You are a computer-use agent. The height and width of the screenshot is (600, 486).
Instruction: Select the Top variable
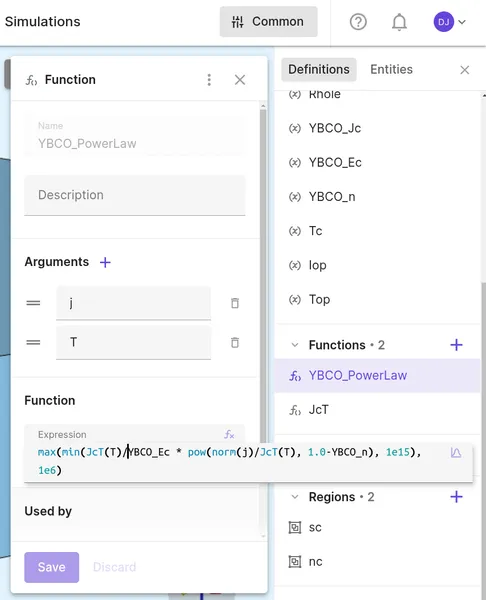point(377,299)
